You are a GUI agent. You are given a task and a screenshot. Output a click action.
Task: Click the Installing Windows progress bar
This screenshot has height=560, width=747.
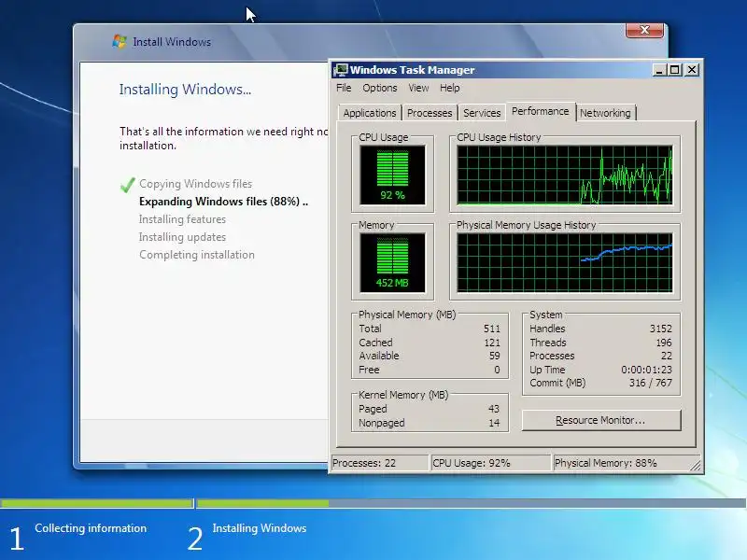click(x=472, y=503)
